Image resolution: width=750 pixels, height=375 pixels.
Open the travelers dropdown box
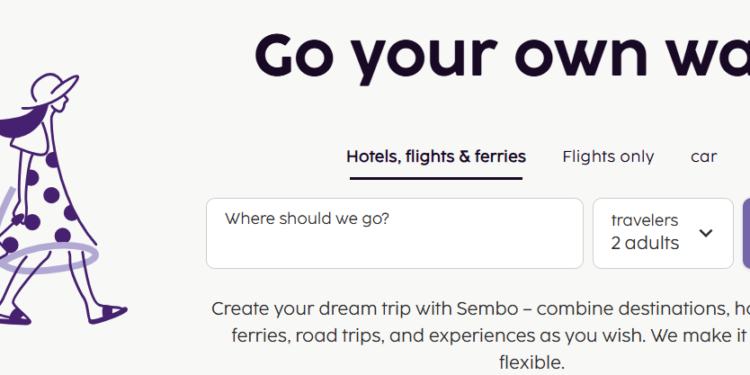click(x=663, y=233)
